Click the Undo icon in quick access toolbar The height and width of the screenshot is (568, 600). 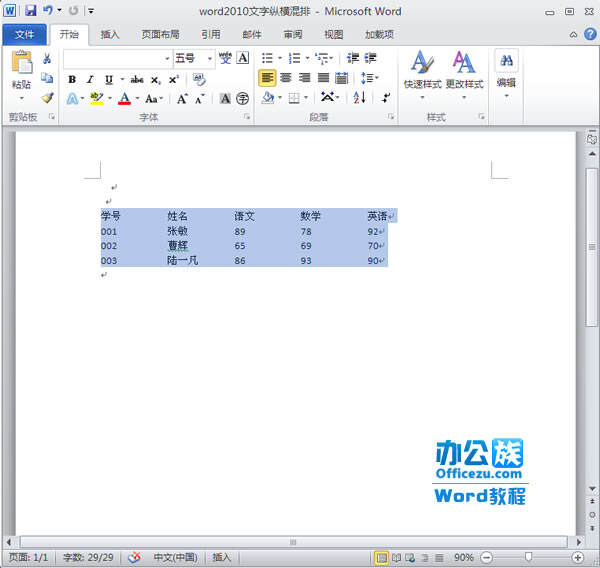pyautogui.click(x=48, y=10)
